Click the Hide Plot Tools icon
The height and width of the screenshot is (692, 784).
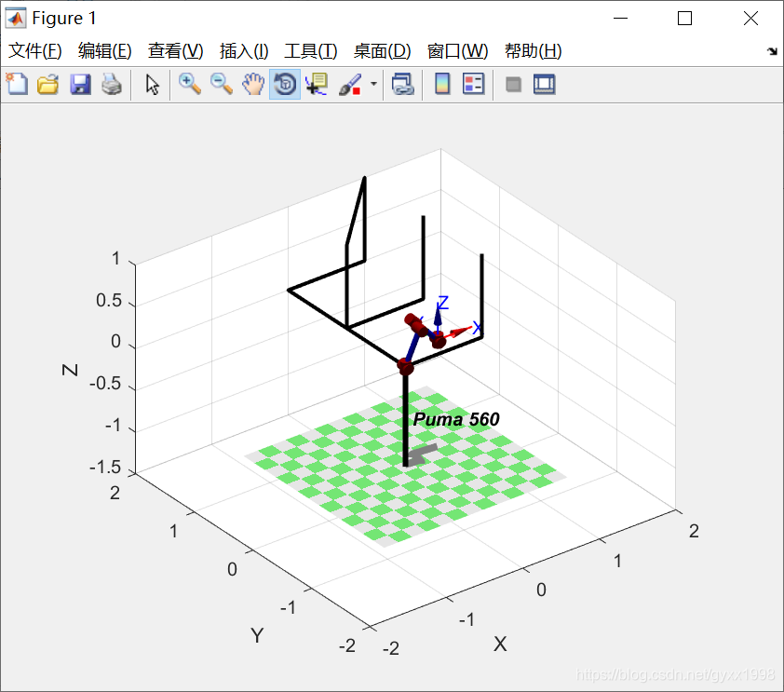513,84
